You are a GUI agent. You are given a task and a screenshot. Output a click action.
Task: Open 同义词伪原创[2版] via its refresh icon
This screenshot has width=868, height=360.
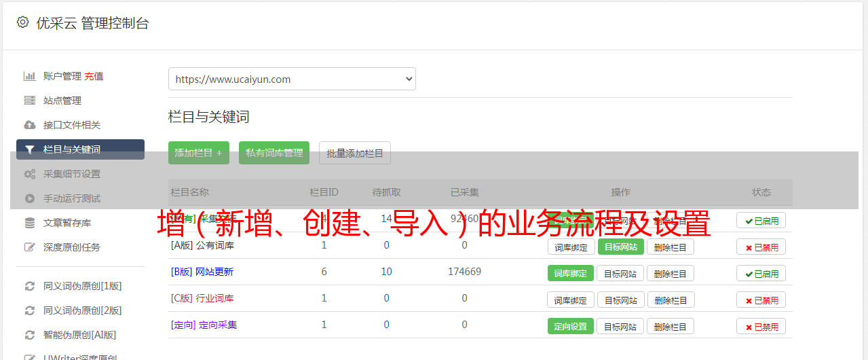pos(29,310)
